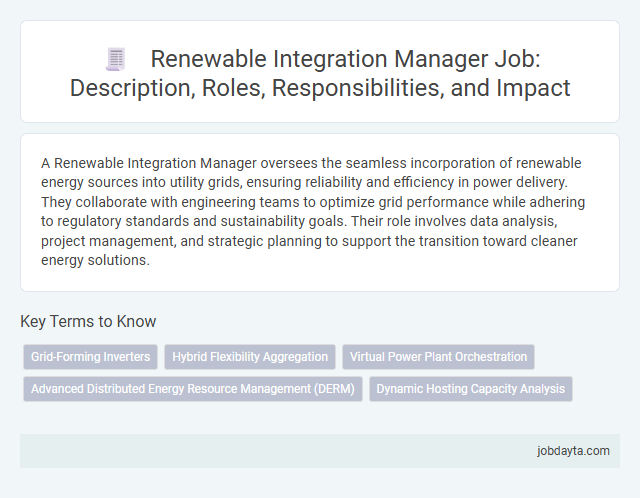Click the Renewable Integration Manager Job title heading
This screenshot has height=498, width=640.
(320, 73)
